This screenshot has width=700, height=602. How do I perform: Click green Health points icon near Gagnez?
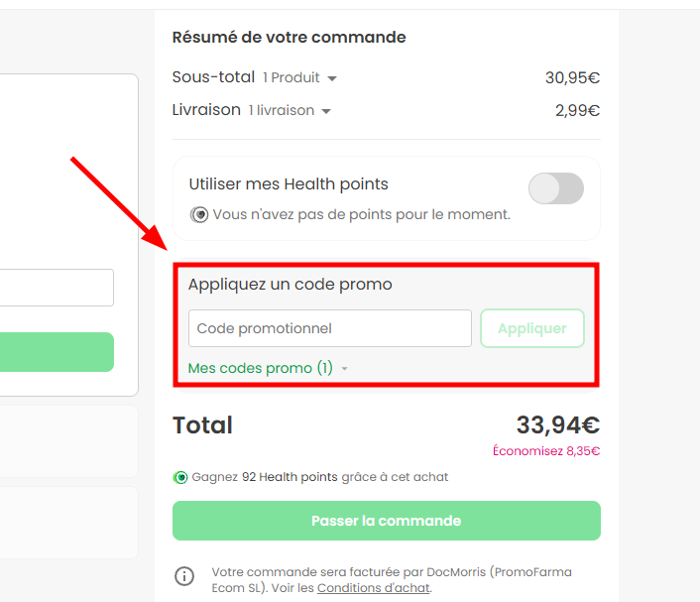coord(180,477)
